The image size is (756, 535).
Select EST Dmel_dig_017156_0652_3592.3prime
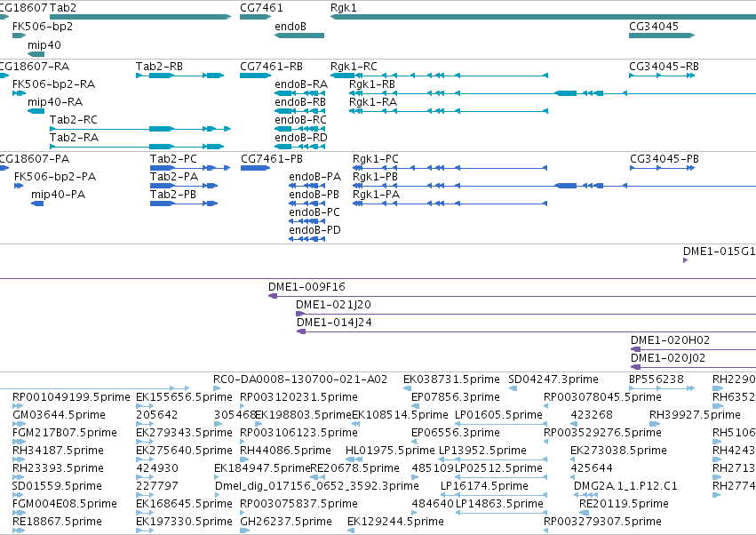316,485
